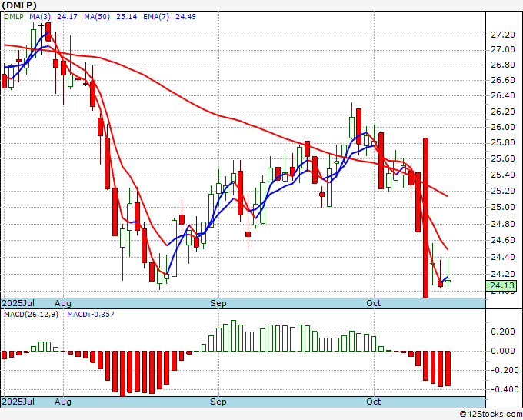Click the 25.80 price axis label

(503, 143)
